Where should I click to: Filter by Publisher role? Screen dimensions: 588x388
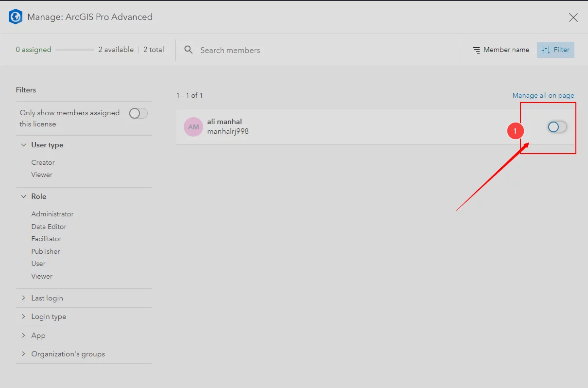(x=46, y=251)
